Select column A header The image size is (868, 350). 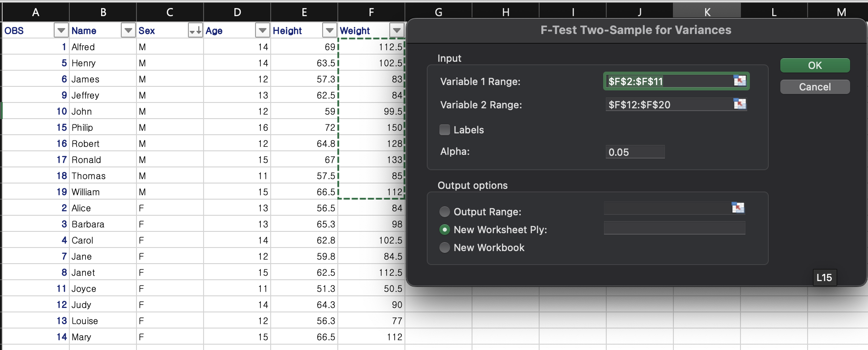point(36,12)
